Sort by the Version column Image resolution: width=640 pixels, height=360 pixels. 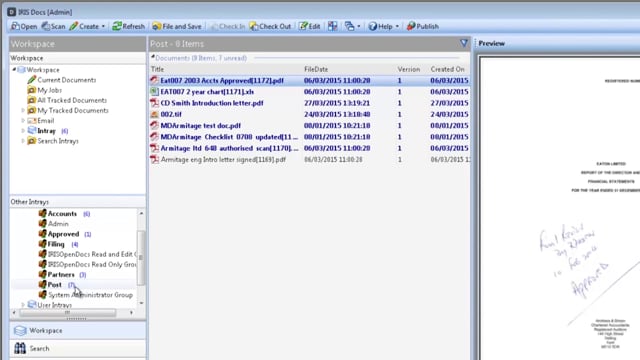pos(409,69)
